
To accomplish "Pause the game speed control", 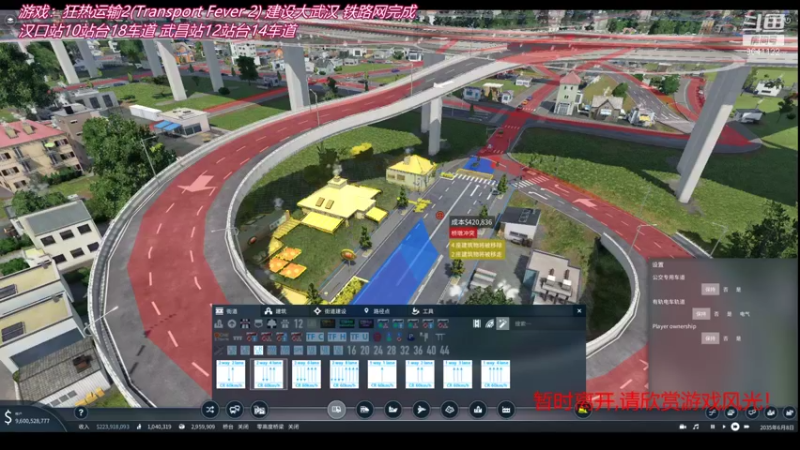I will tap(712, 427).
